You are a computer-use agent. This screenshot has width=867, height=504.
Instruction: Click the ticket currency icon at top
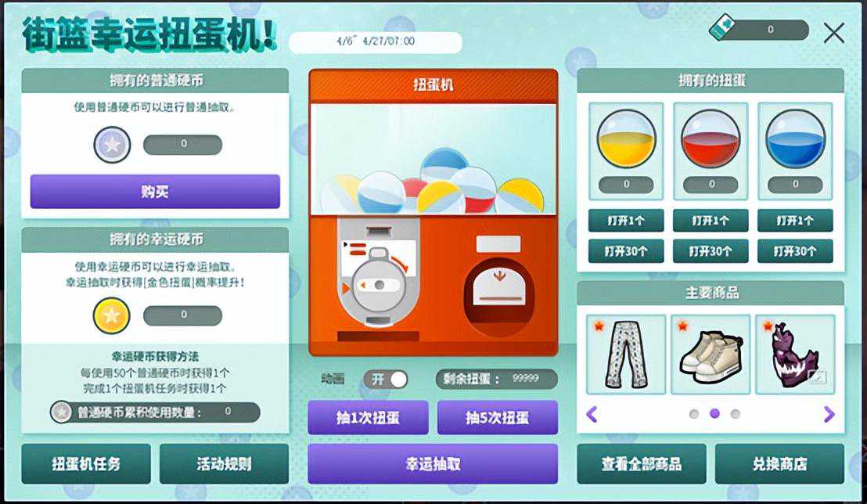click(723, 27)
